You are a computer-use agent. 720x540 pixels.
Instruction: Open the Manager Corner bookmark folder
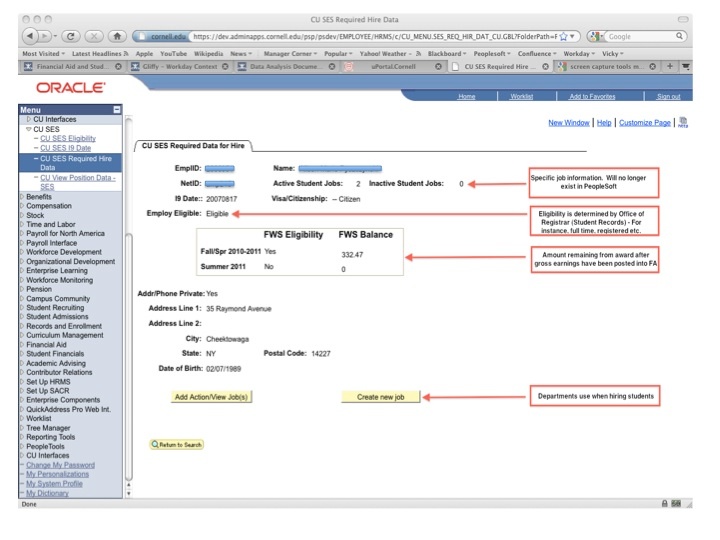[x=290, y=54]
